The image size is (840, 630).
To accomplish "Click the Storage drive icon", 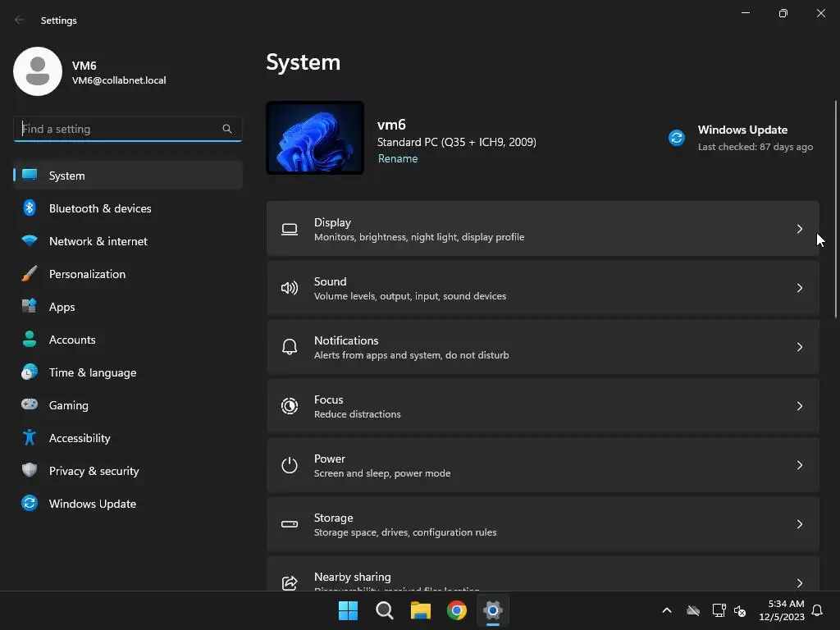I will coord(290,524).
